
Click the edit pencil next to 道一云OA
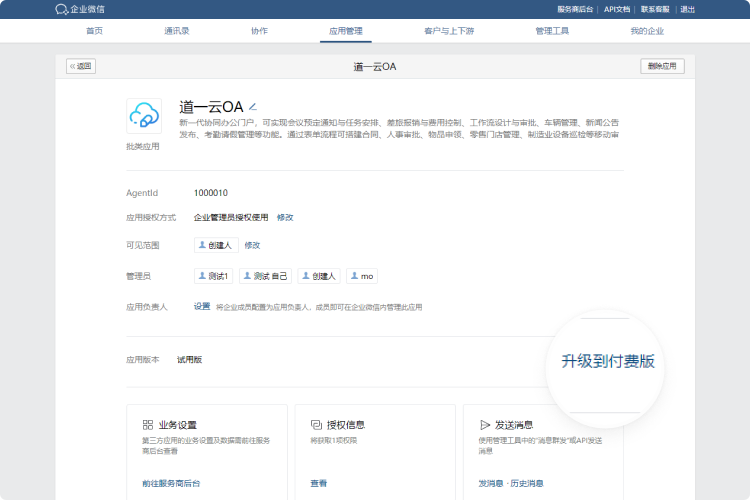point(253,107)
